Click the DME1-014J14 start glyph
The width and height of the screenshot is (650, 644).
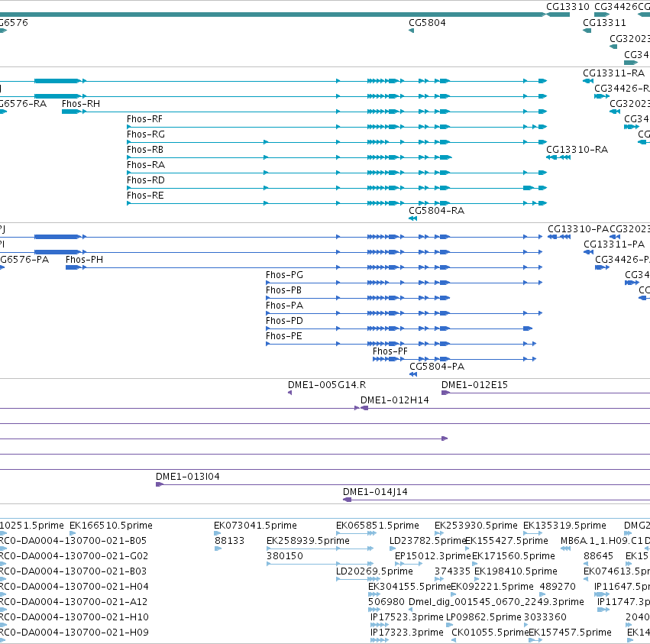click(x=348, y=500)
